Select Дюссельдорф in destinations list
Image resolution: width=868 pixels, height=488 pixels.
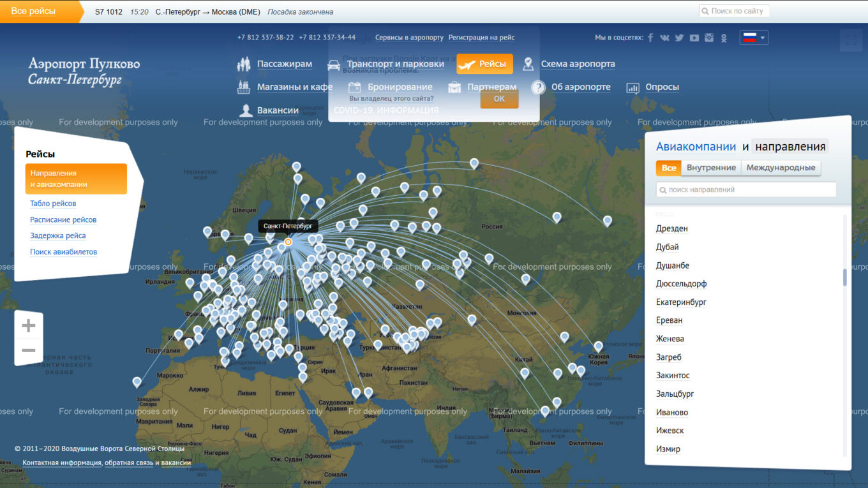click(x=681, y=284)
